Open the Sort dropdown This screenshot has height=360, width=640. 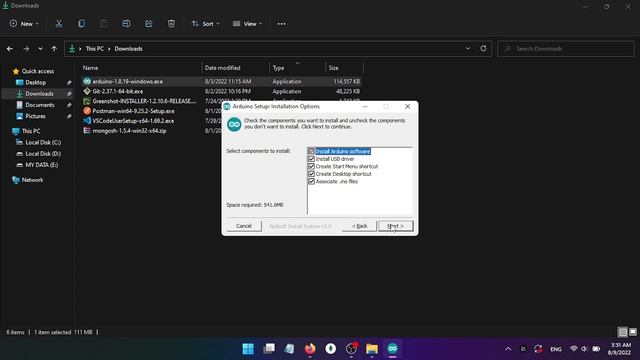206,24
